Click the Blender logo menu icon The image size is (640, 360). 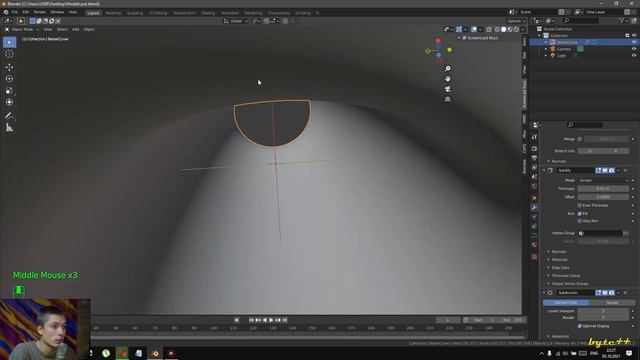point(6,12)
